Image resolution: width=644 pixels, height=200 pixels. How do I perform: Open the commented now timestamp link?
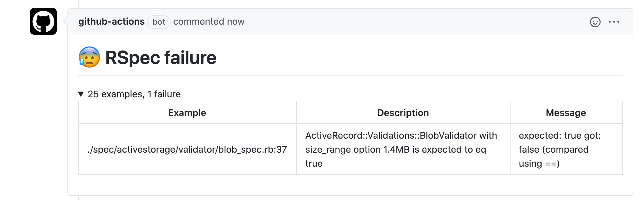(x=209, y=21)
